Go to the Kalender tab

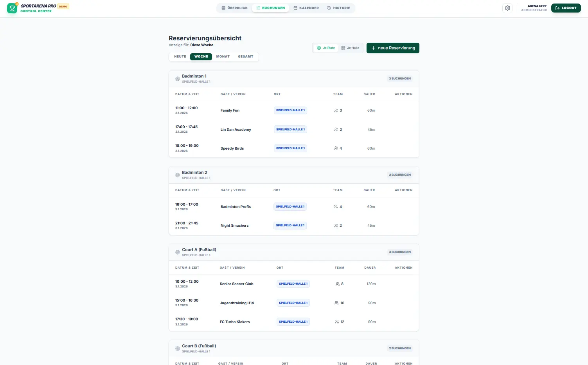[x=306, y=8]
